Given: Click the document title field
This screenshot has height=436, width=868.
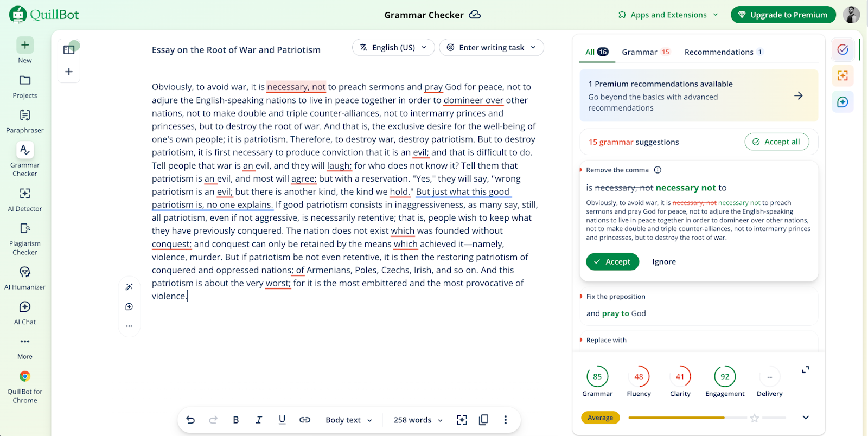Looking at the screenshot, I should 236,50.
